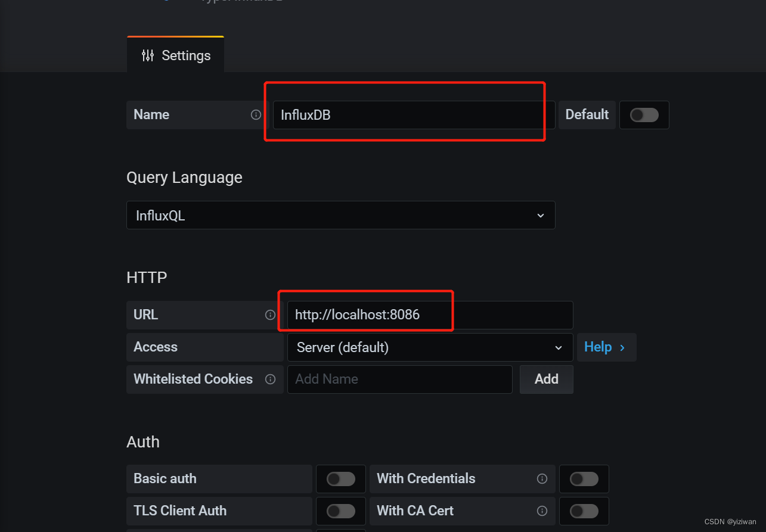Click the blue circle icon near Type InfluxDB
The height and width of the screenshot is (532, 766).
pos(166,1)
